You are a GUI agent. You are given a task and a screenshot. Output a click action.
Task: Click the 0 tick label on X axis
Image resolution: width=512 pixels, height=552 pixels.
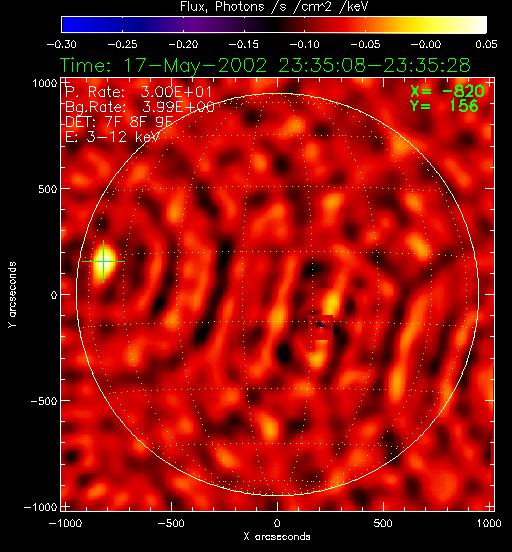[x=277, y=523]
